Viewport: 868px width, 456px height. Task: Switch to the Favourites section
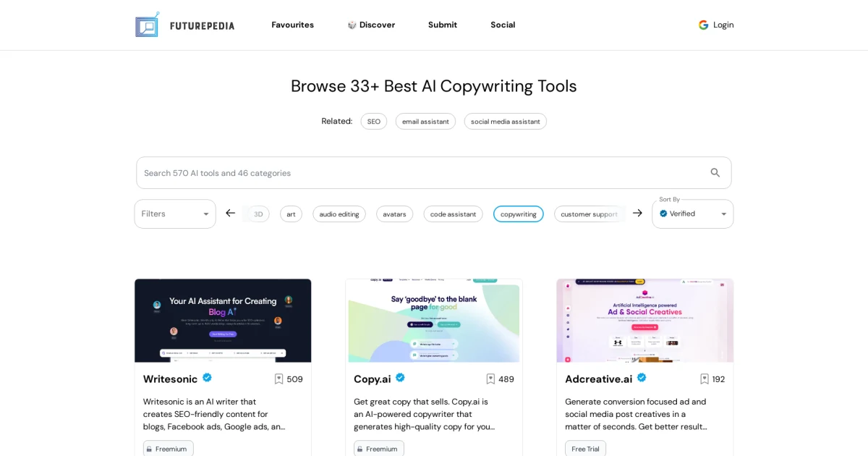tap(292, 25)
